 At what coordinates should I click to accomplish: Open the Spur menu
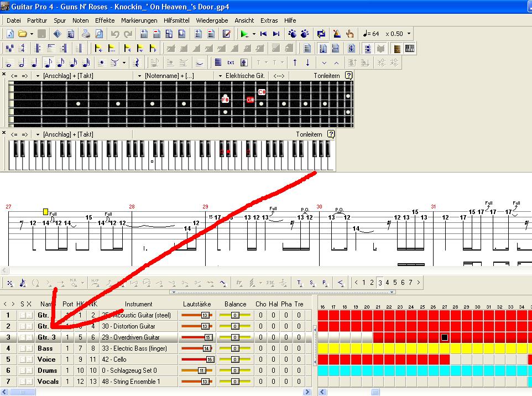pyautogui.click(x=60, y=20)
